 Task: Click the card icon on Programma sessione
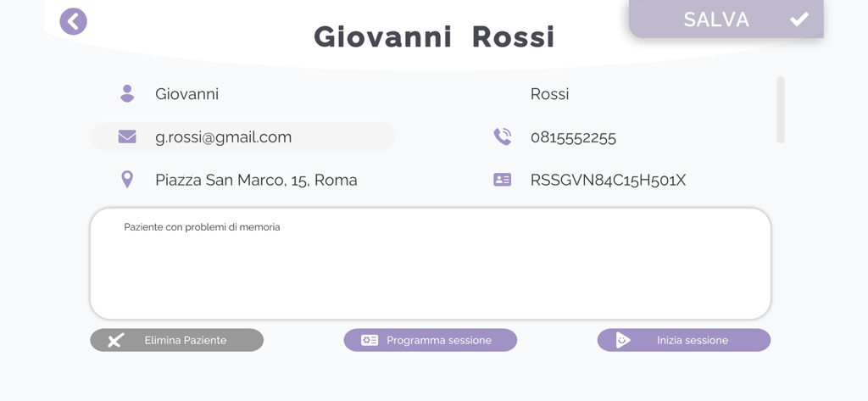click(x=370, y=340)
